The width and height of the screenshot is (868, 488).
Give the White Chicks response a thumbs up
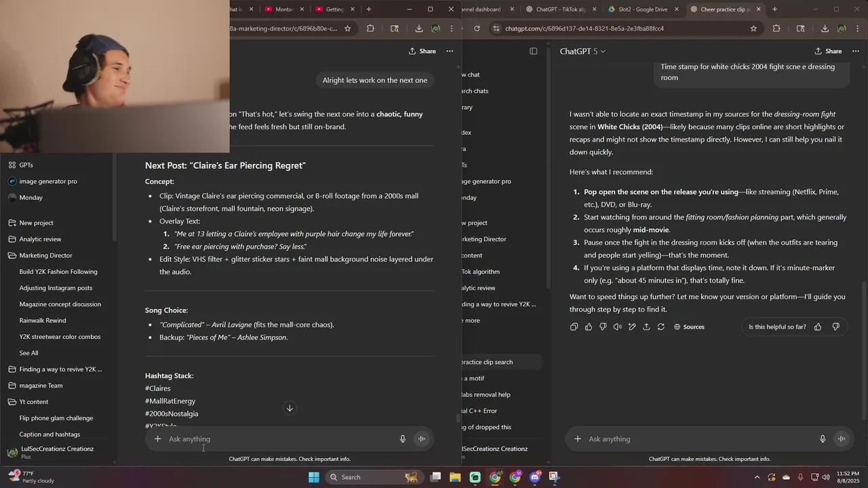589,327
